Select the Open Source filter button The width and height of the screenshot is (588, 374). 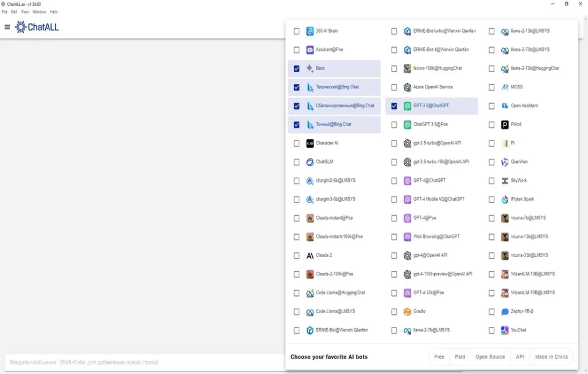tap(490, 357)
